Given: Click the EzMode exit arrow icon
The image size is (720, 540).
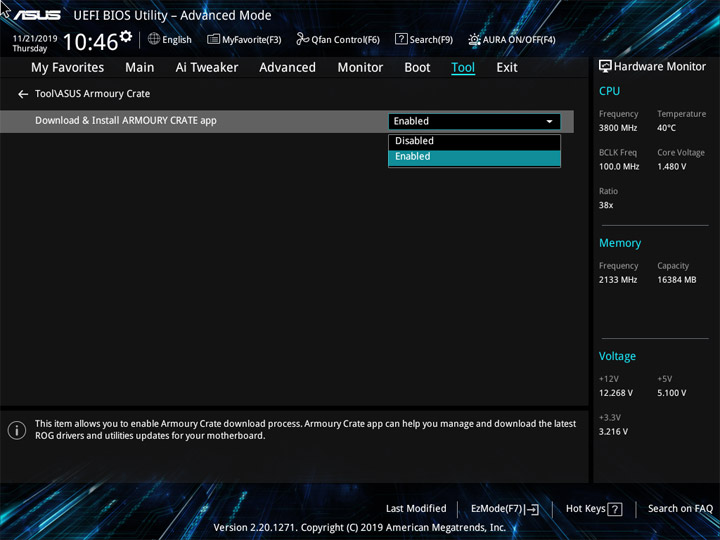Looking at the screenshot, I should [x=532, y=509].
